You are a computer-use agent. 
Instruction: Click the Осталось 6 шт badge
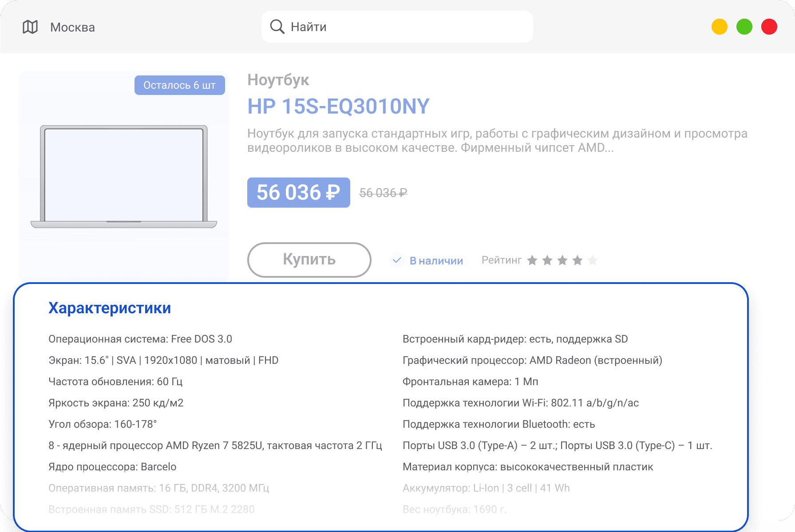pyautogui.click(x=179, y=85)
